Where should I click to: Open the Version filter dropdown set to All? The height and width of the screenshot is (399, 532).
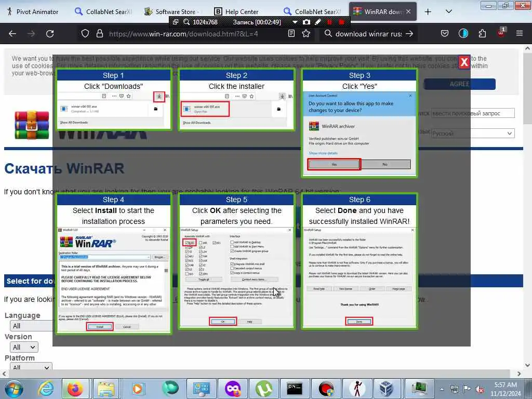click(x=24, y=347)
